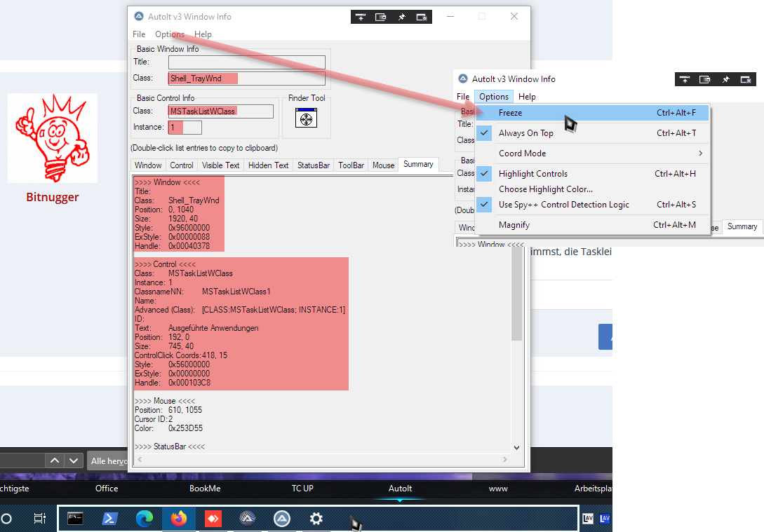
Task: Click the scroll-down arrow of the Summary pane
Action: [x=517, y=447]
